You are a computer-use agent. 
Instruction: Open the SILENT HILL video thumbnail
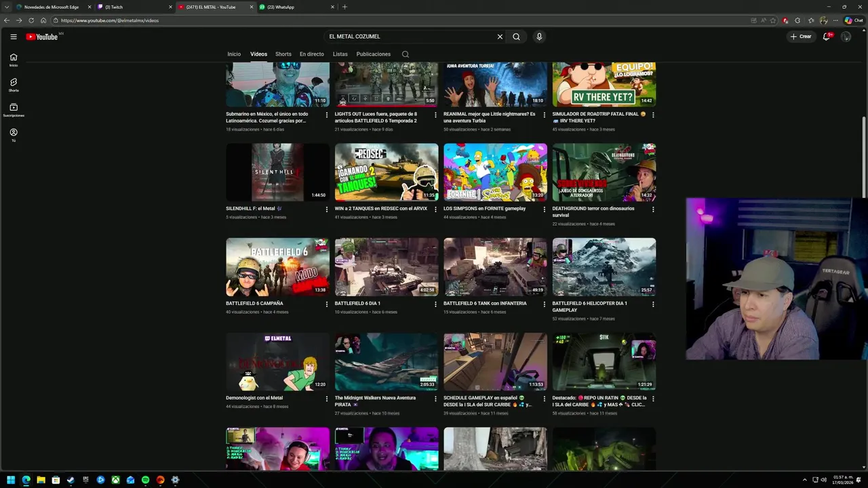click(277, 172)
